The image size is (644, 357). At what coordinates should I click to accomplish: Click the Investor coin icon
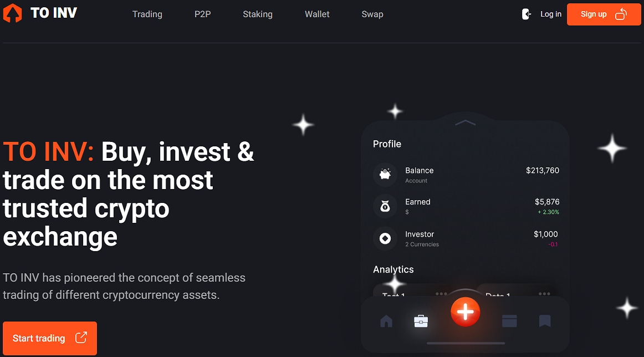385,238
